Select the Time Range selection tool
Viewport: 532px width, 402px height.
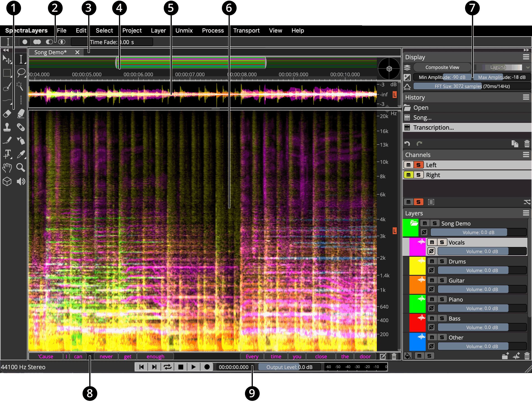pos(21,59)
